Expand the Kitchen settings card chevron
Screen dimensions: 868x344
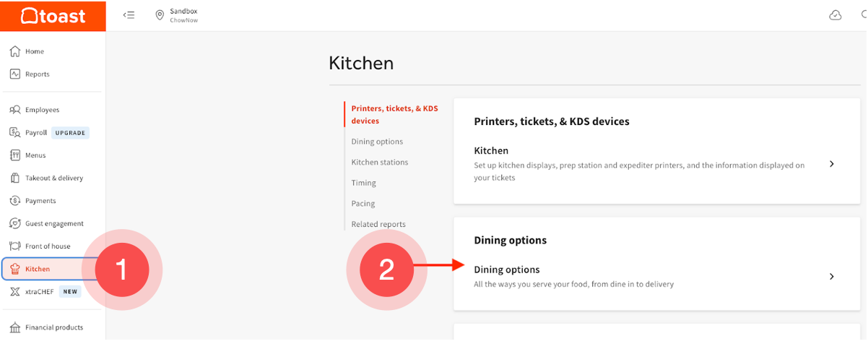click(x=832, y=164)
